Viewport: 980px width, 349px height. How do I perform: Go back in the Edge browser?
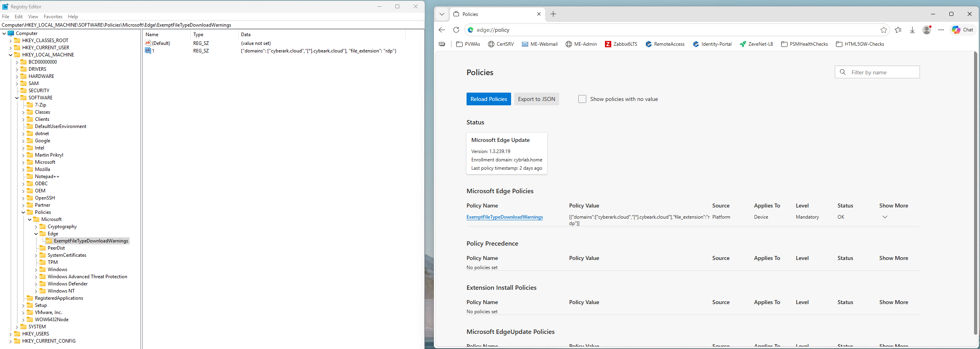pos(441,30)
